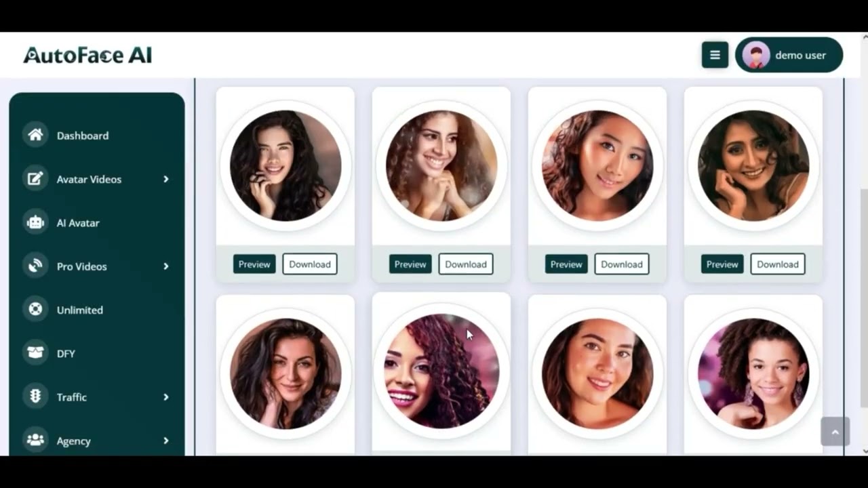
Task: Open the demo user profile menu
Action: point(789,55)
